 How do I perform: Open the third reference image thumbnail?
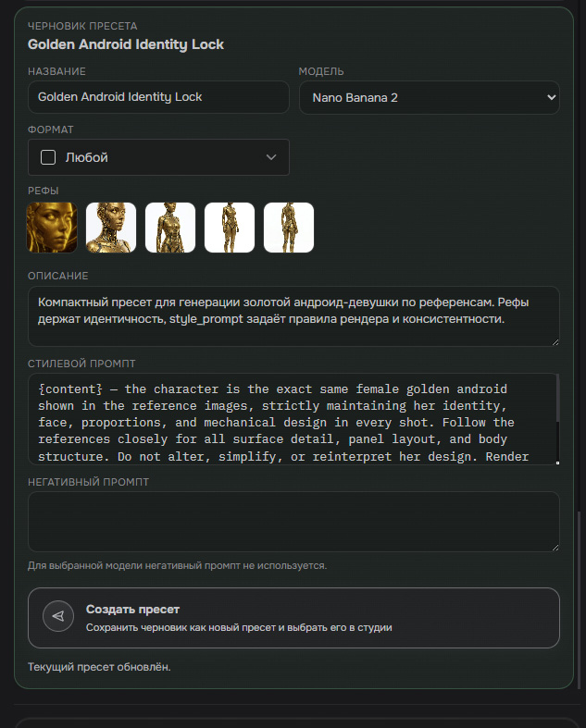[170, 228]
